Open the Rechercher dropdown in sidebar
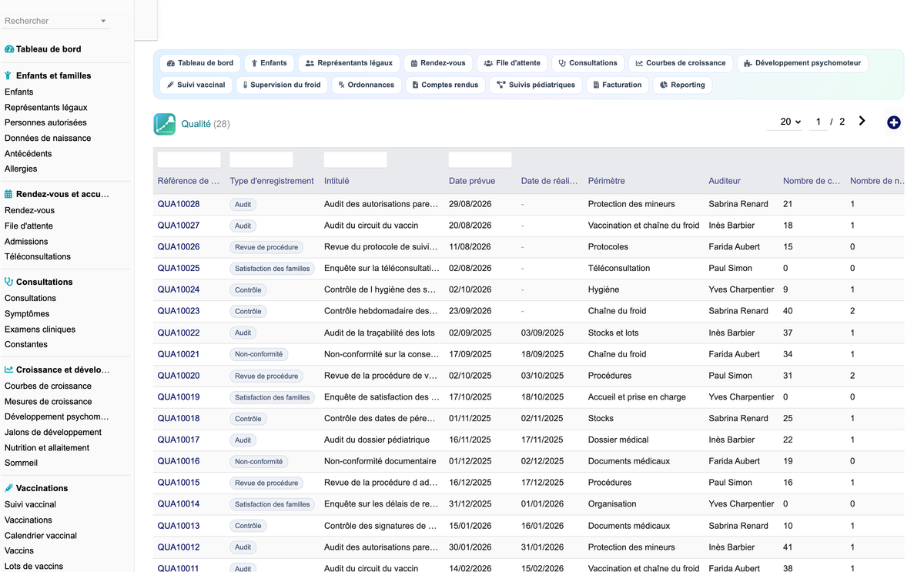Screen dimensions: 924x572 pos(56,21)
